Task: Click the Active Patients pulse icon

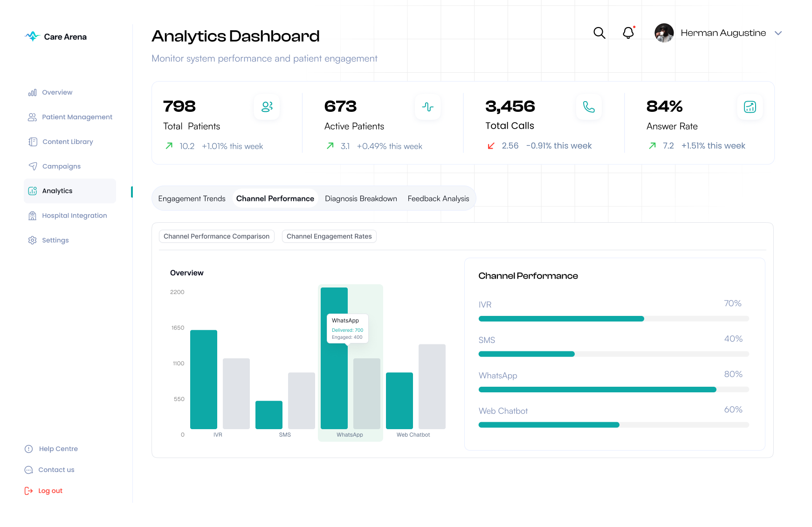Action: coord(427,107)
